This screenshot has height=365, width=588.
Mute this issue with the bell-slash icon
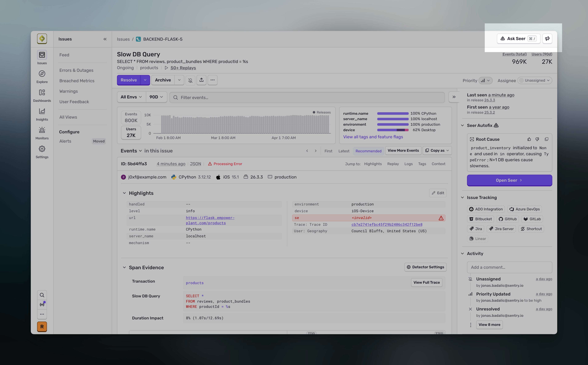190,80
